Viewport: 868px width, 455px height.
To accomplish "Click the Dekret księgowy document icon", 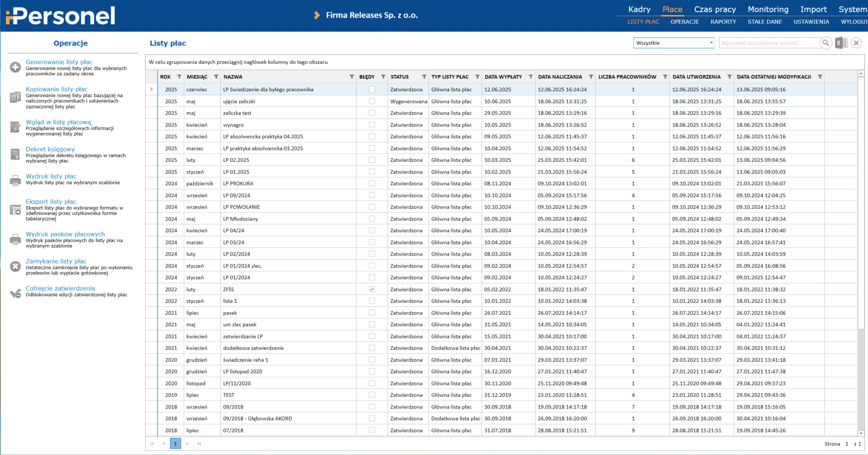I will coord(15,155).
